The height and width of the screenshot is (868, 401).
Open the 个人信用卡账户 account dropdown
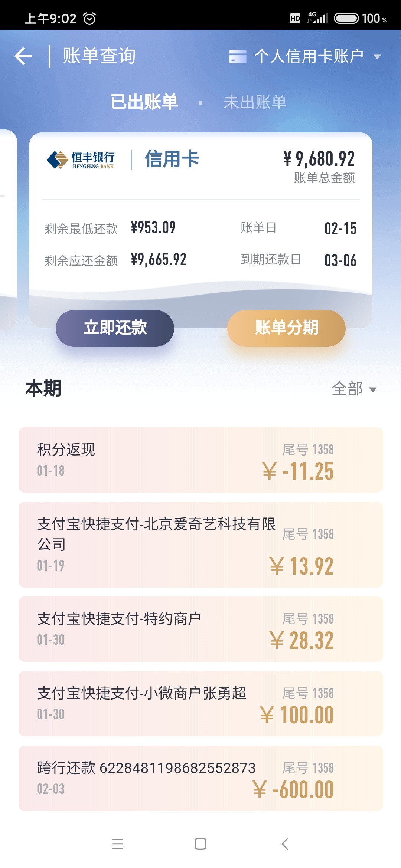[305, 56]
